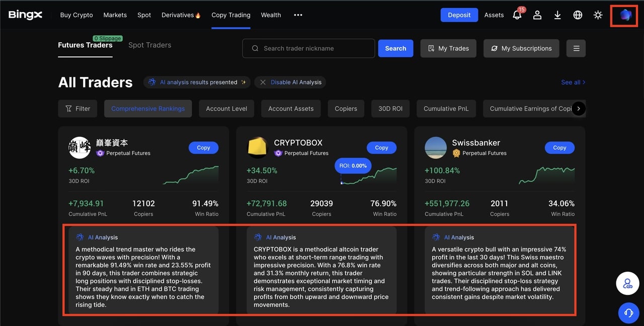Open Markets menu
Image resolution: width=644 pixels, height=326 pixels.
click(115, 15)
